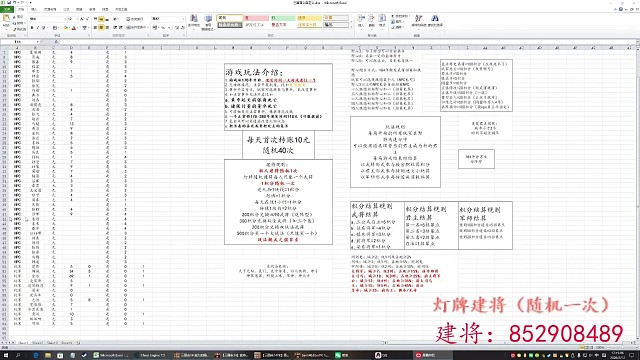This screenshot has height=360, width=640.
Task: Click the percent style icon
Action: (163, 28)
